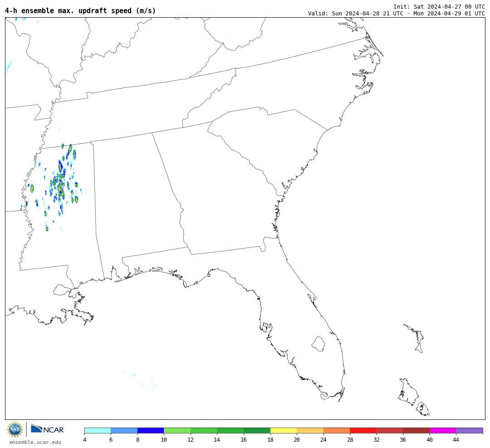Click the colorbar label '8'

coord(137,439)
